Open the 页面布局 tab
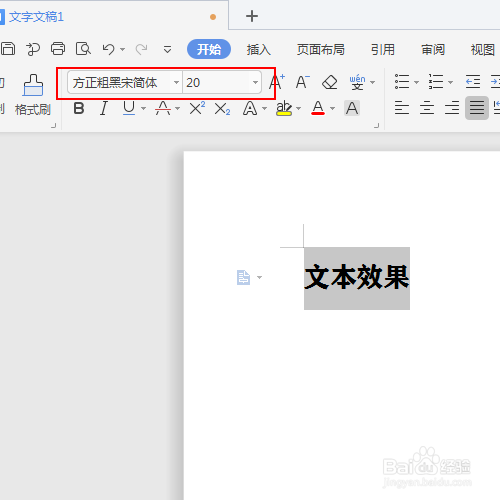This screenshot has width=500, height=500. (321, 50)
